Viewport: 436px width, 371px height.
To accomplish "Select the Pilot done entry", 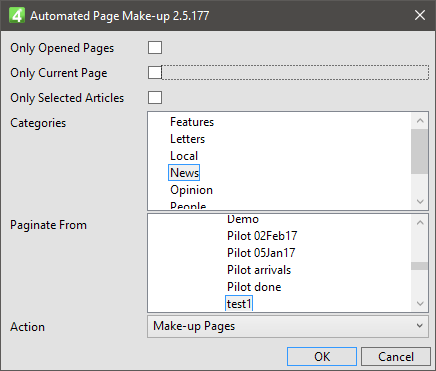I will [254, 287].
